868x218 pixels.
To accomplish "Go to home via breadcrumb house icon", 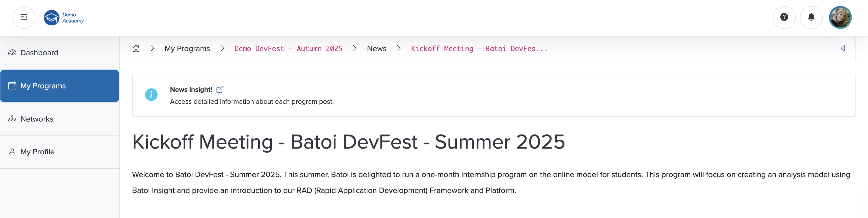I will click(x=136, y=48).
